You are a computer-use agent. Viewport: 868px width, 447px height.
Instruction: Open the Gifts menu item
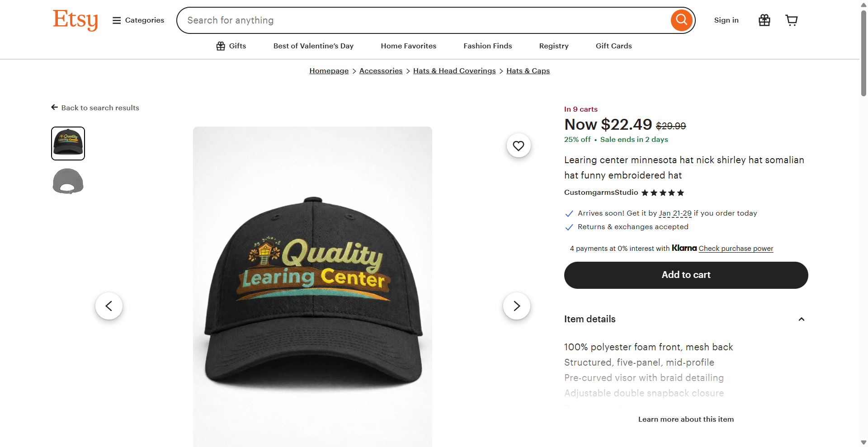[x=231, y=46]
